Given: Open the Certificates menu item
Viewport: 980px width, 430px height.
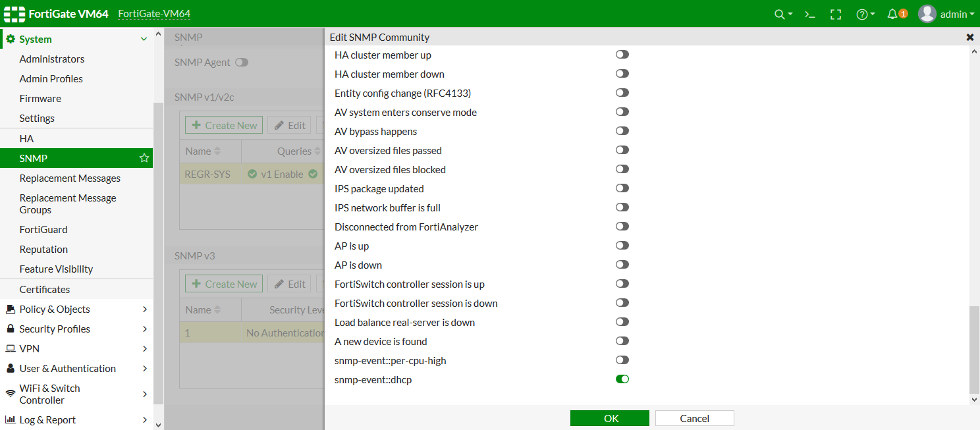Looking at the screenshot, I should (45, 289).
